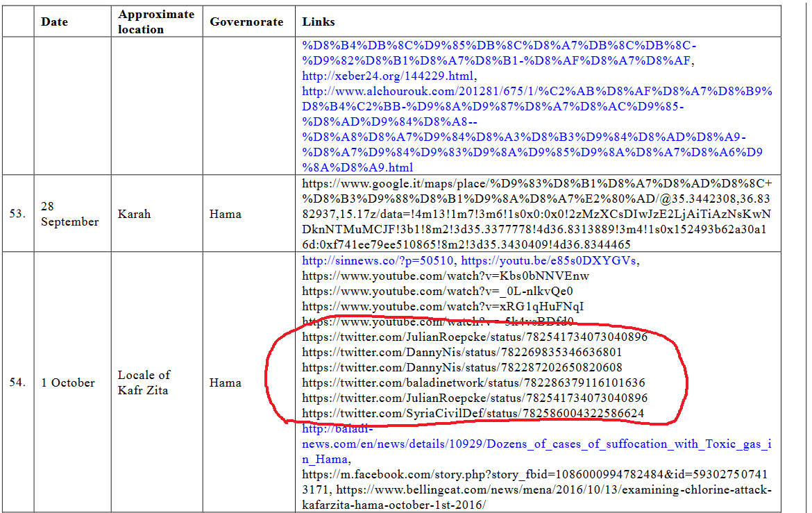Click Hama governorate in row 53
The height and width of the screenshot is (513, 812).
coord(226,214)
